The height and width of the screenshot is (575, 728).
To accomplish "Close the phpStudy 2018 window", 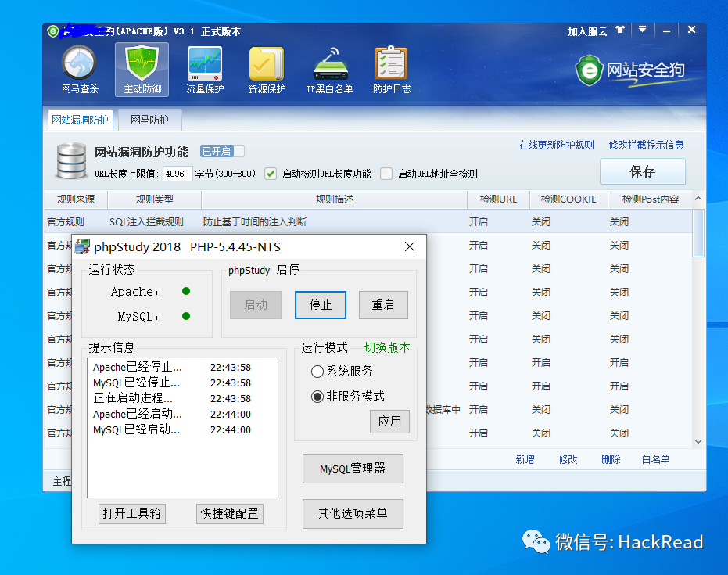I will (x=410, y=246).
